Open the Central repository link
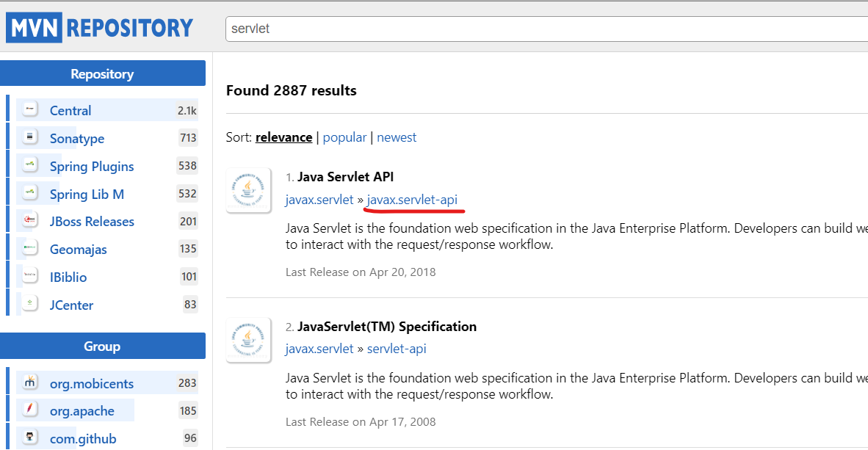Image resolution: width=868 pixels, height=450 pixels. [70, 111]
